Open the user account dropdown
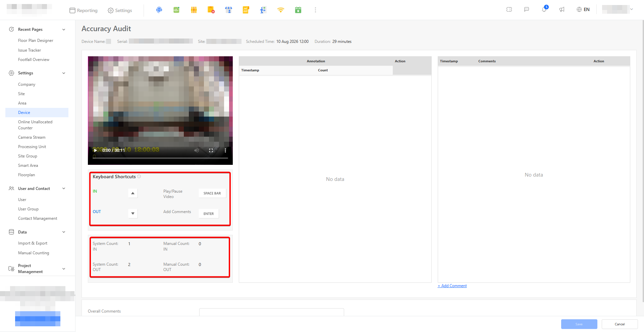Screen dimensions: 644x332 [618, 9]
